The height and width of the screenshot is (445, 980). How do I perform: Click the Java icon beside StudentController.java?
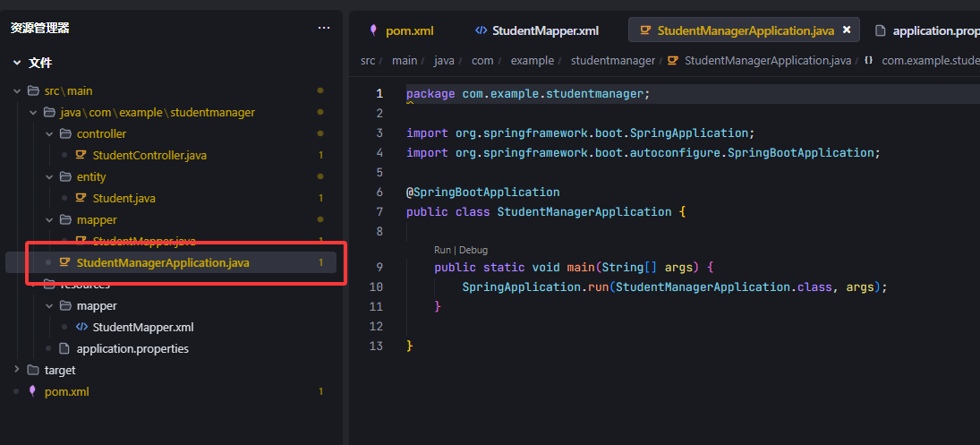(81, 155)
